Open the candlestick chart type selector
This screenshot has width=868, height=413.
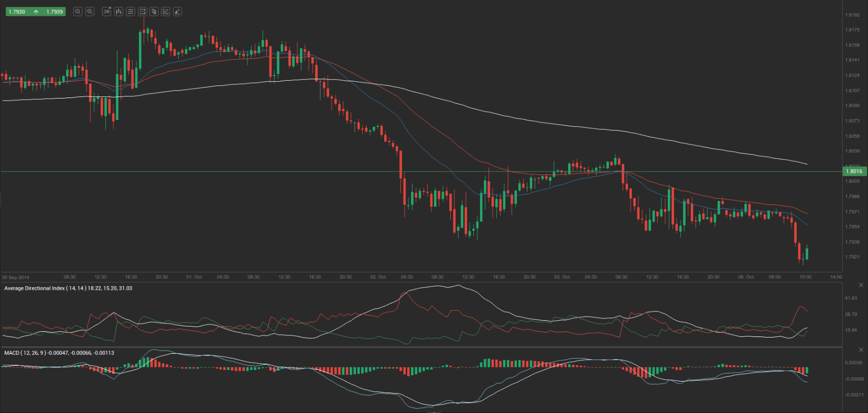[118, 12]
